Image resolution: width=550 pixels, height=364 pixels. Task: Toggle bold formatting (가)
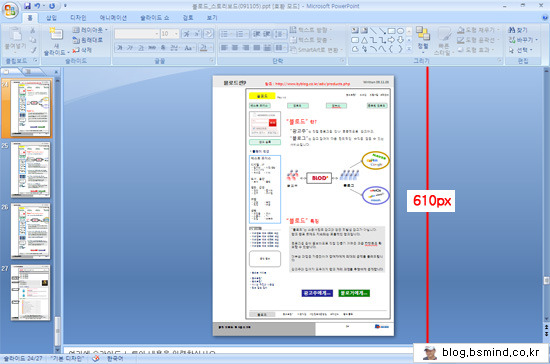(x=120, y=47)
